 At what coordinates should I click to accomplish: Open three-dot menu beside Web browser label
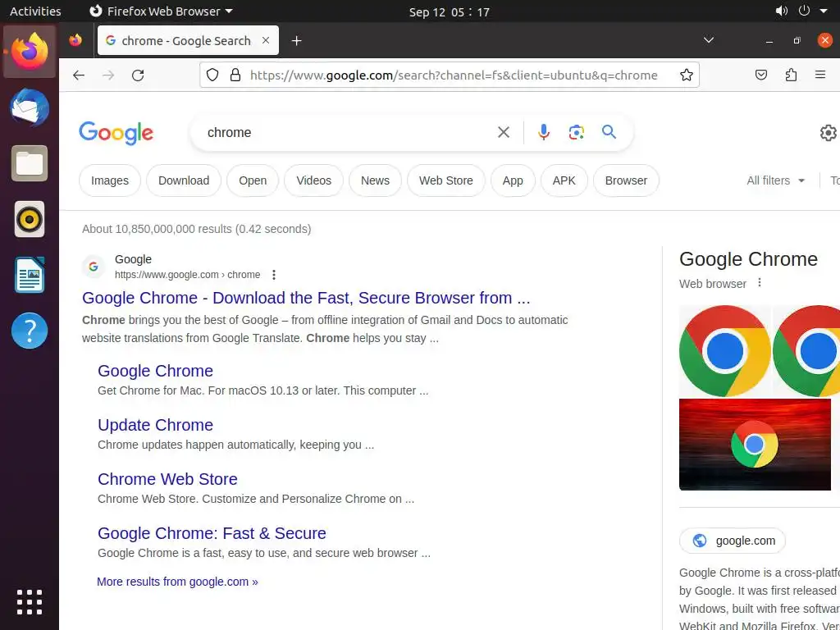click(x=759, y=282)
